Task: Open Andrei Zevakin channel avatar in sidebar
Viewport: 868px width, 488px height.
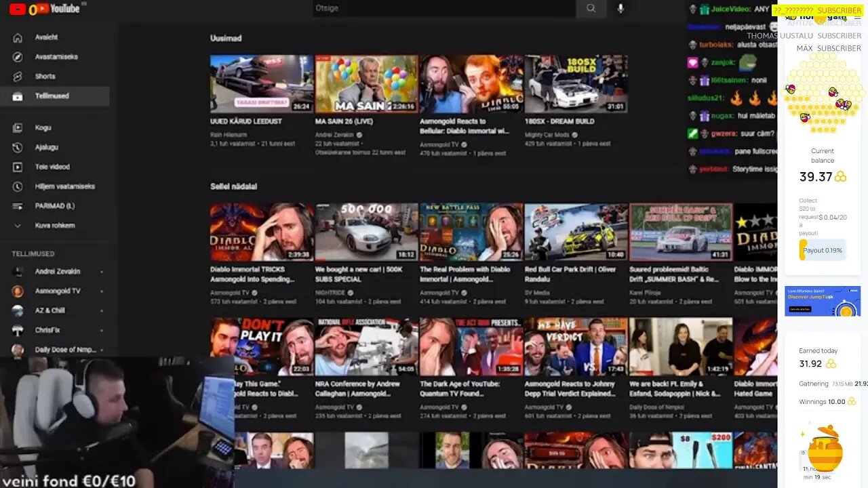Action: [18, 272]
